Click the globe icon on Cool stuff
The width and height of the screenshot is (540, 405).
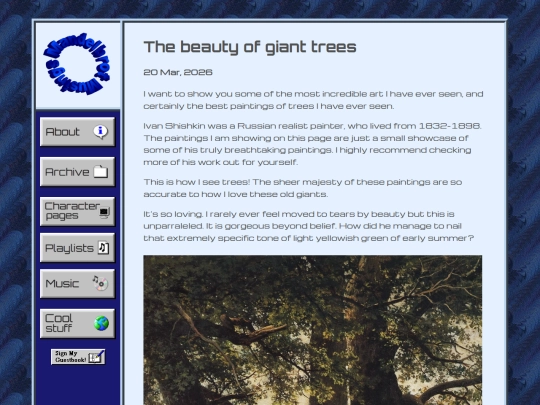(102, 323)
